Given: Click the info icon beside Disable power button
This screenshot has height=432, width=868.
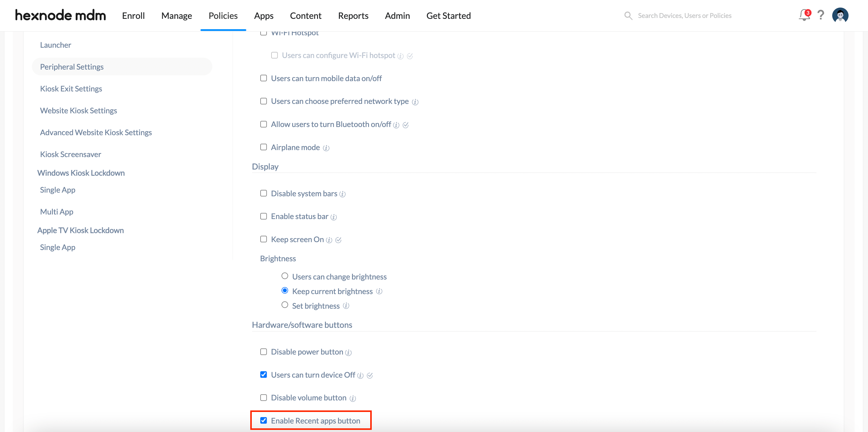Looking at the screenshot, I should [x=349, y=352].
